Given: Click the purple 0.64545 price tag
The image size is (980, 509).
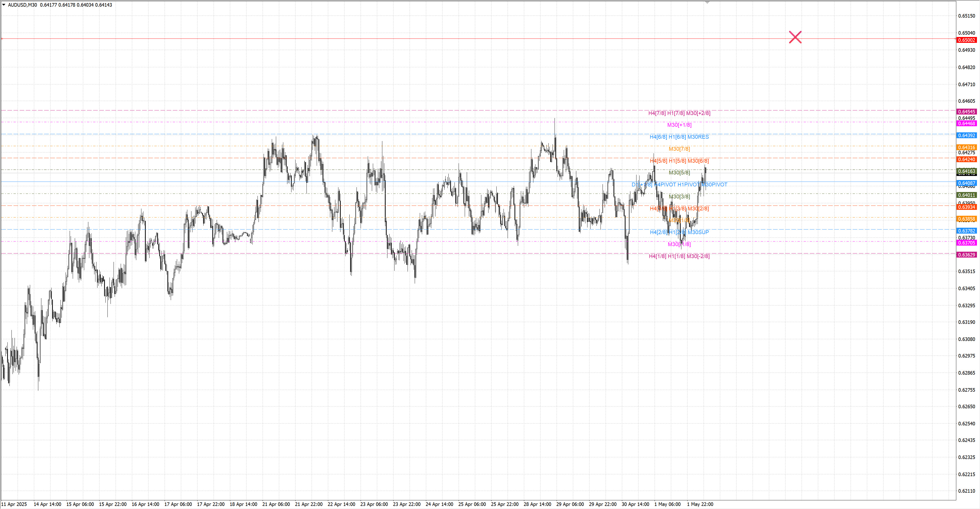Looking at the screenshot, I should 966,112.
